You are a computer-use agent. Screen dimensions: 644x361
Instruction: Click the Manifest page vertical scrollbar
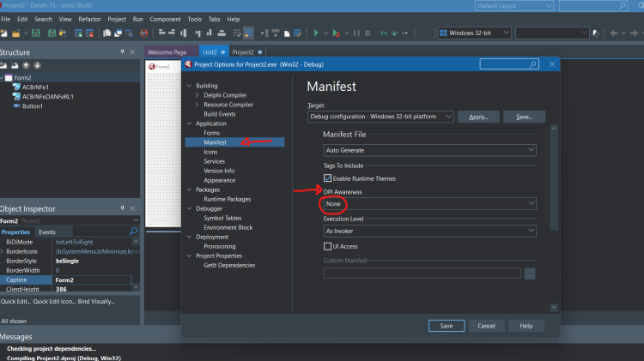tap(554, 180)
